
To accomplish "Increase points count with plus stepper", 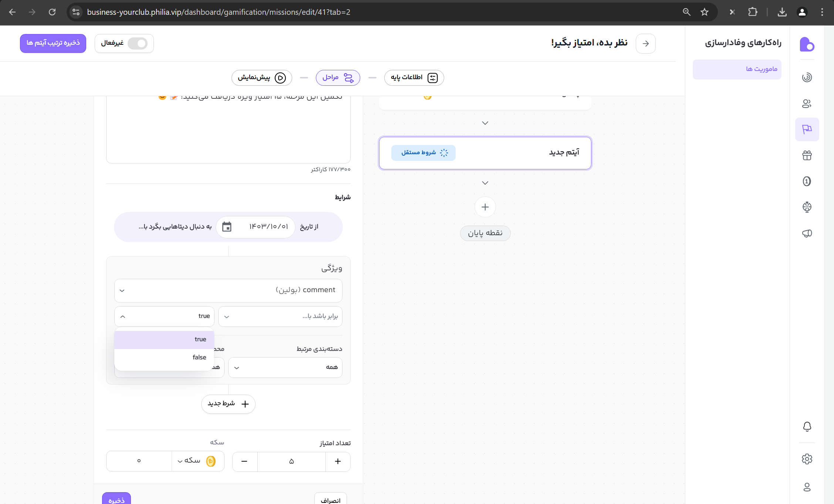I will pyautogui.click(x=338, y=461).
